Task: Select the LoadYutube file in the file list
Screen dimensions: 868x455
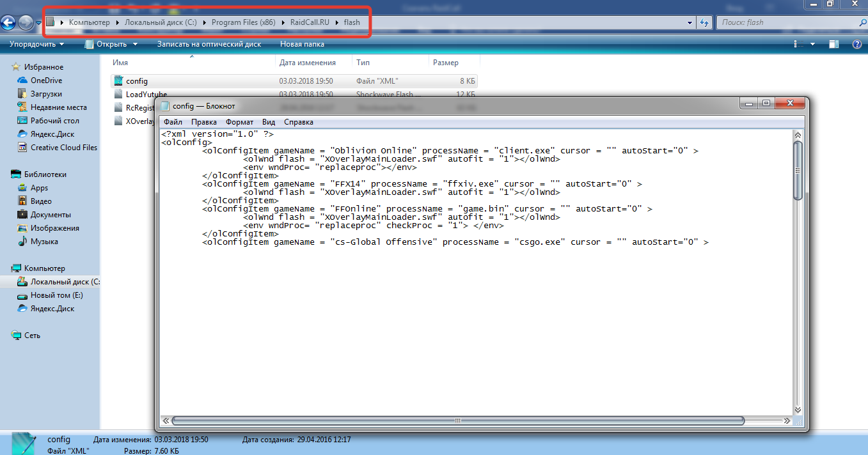Action: coord(146,95)
